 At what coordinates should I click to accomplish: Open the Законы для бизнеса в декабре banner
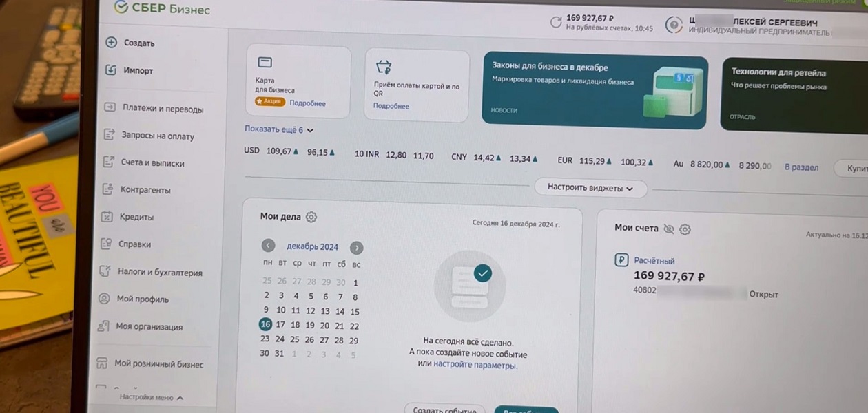[x=595, y=92]
